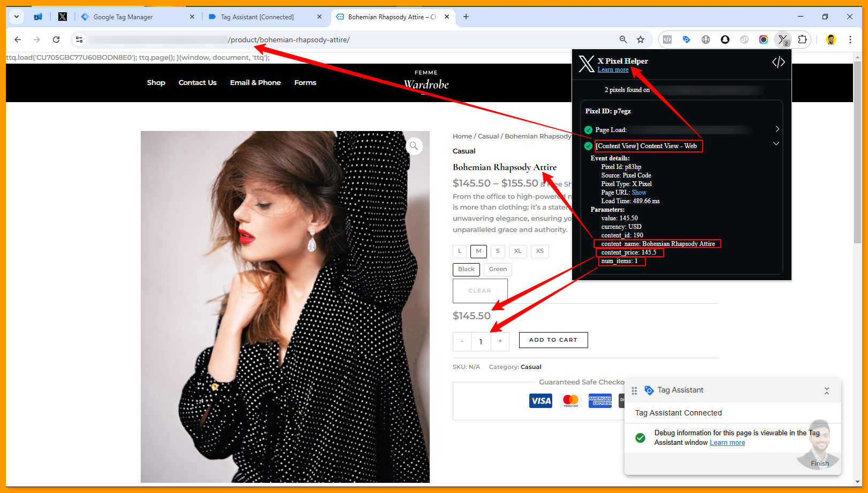Click the product quantity input field
The width and height of the screenshot is (868, 493).
(481, 342)
